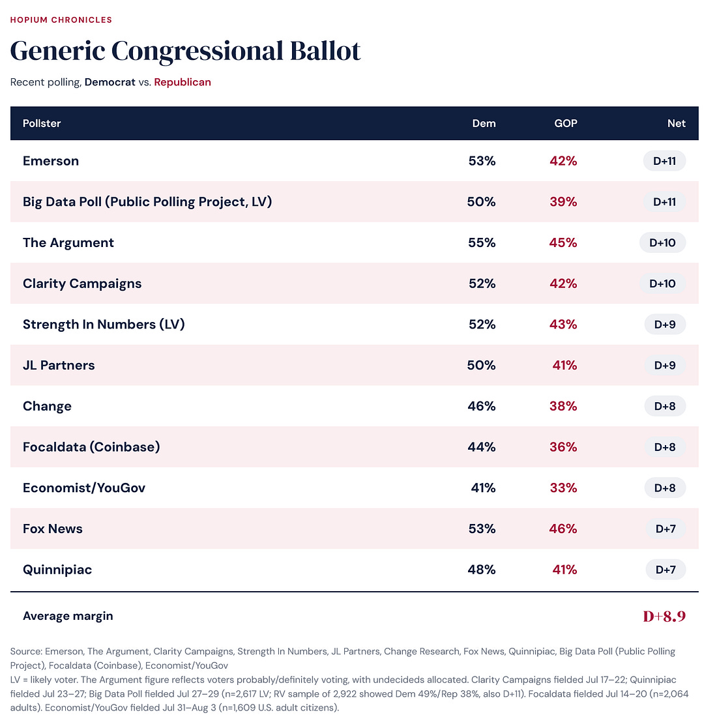Click the Dem column header

tap(484, 123)
